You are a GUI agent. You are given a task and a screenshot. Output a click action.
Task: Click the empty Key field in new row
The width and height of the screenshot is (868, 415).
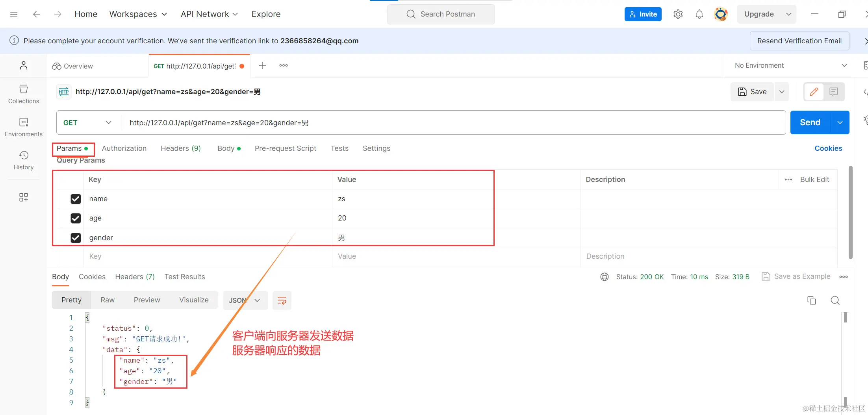tap(208, 256)
